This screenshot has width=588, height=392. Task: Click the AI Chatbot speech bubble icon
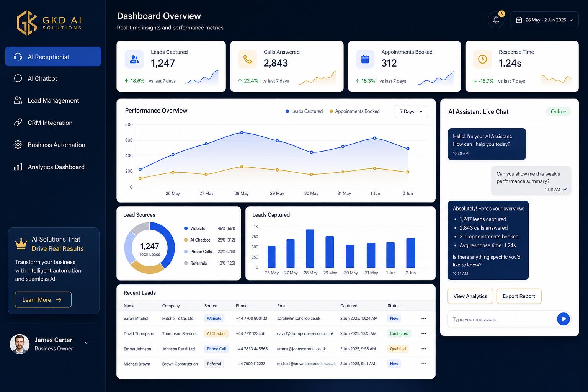(18, 78)
